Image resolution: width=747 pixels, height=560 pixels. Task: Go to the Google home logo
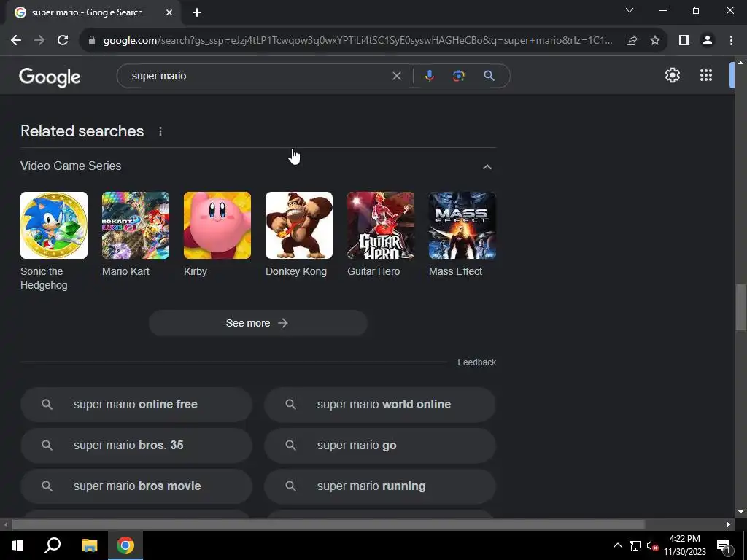[50, 77]
